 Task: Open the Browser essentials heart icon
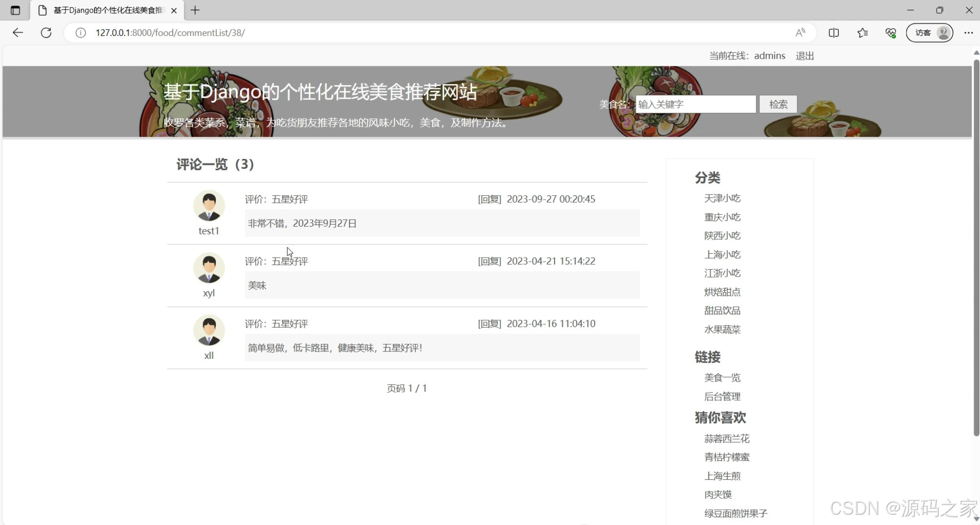pyautogui.click(x=891, y=33)
